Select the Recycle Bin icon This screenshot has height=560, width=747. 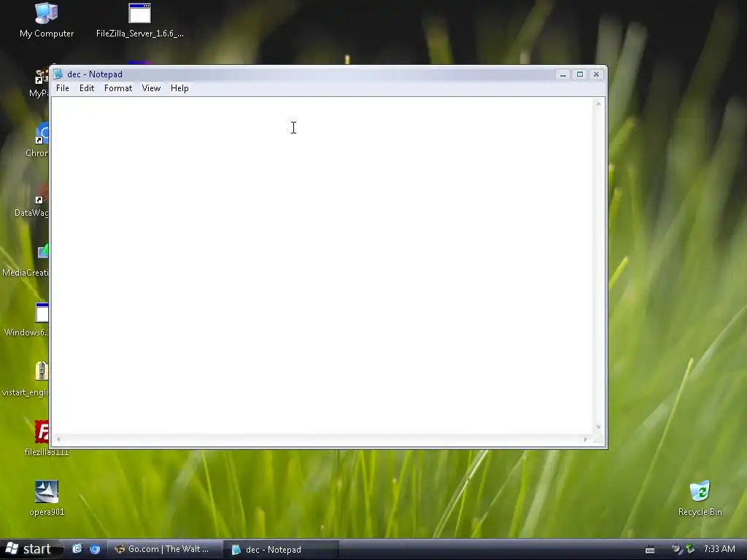700,498
